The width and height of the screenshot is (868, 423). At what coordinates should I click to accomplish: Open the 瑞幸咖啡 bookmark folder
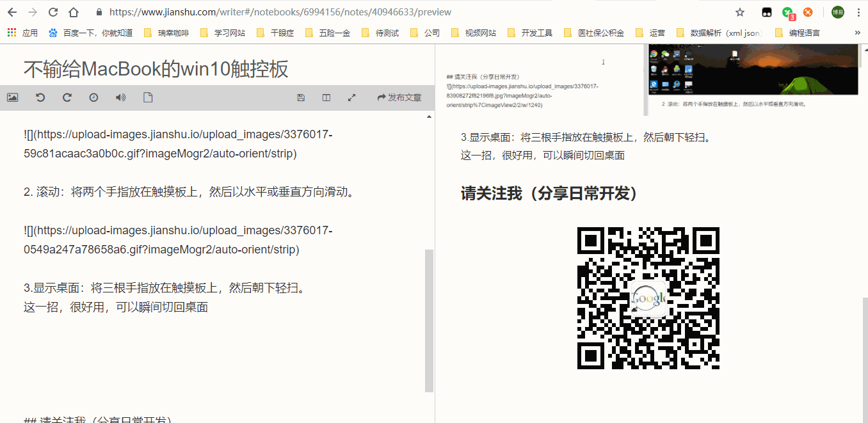166,33
